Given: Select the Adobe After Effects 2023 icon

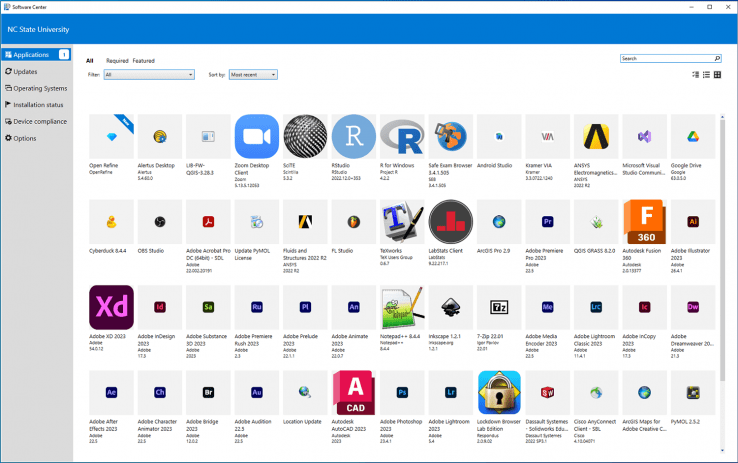Looking at the screenshot, I should 111,392.
